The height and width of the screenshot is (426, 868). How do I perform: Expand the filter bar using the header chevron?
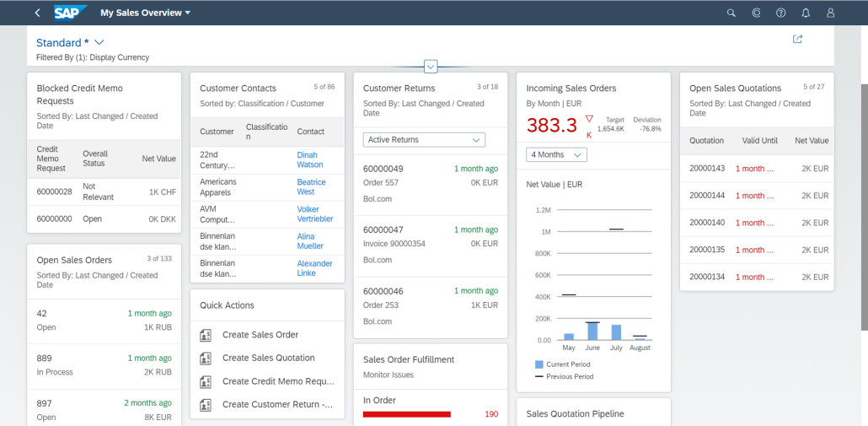click(x=431, y=67)
